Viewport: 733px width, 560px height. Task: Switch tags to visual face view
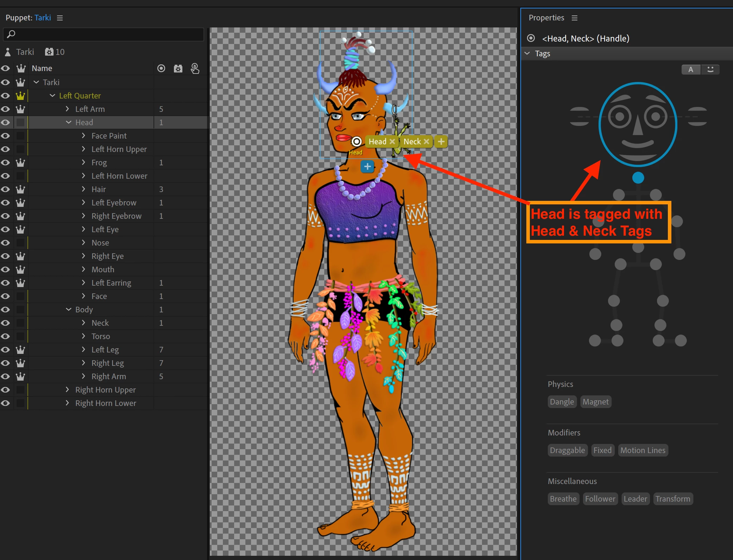pos(710,70)
